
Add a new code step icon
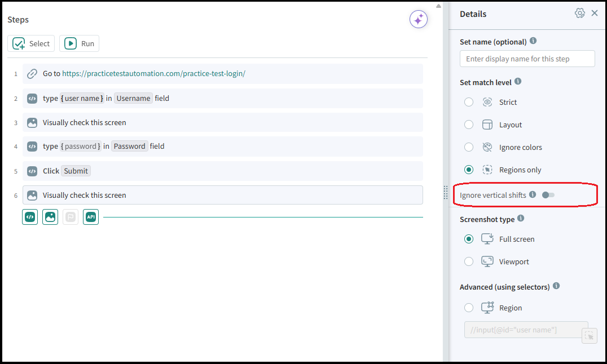[30, 217]
